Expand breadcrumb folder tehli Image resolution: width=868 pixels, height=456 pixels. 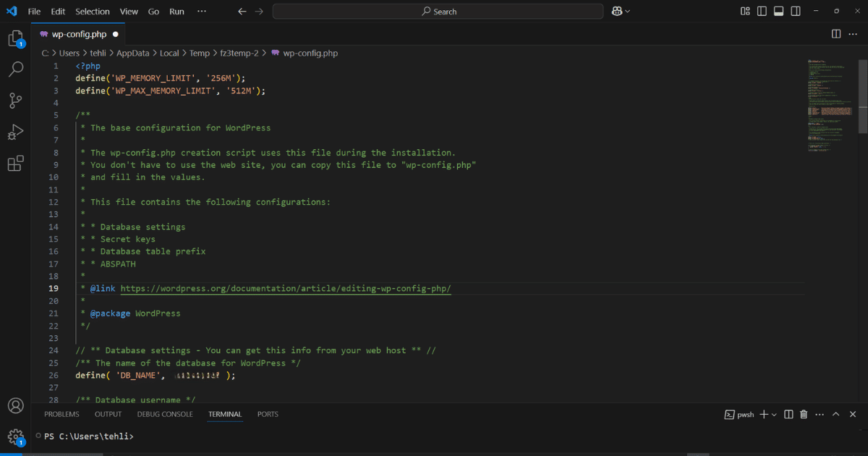(98, 53)
